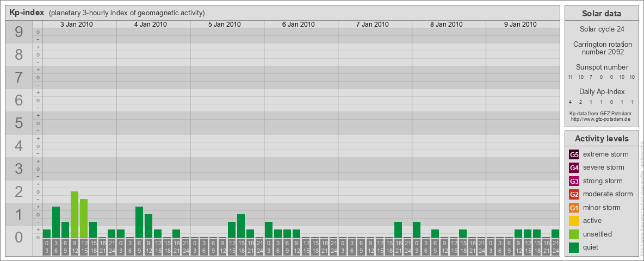Click the strong storm label
The height and width of the screenshot is (261, 644).
[x=603, y=181]
